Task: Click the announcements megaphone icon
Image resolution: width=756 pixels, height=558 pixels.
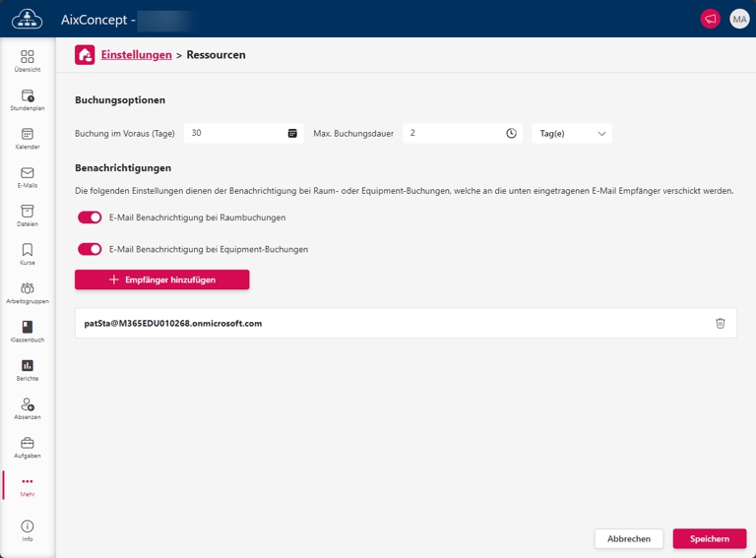Action: (709, 19)
